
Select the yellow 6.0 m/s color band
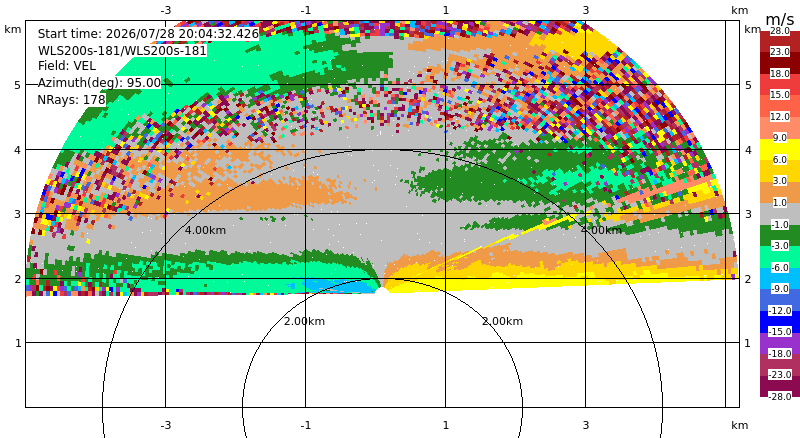tap(780, 159)
